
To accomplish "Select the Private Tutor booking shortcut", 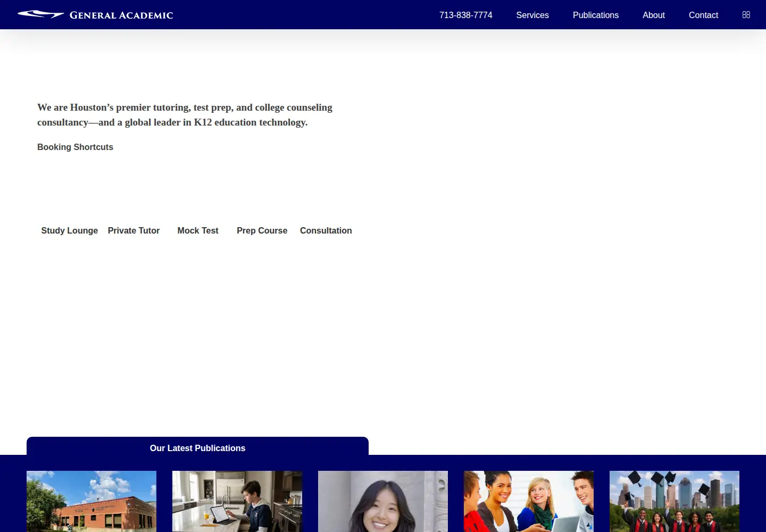I will click(x=134, y=230).
